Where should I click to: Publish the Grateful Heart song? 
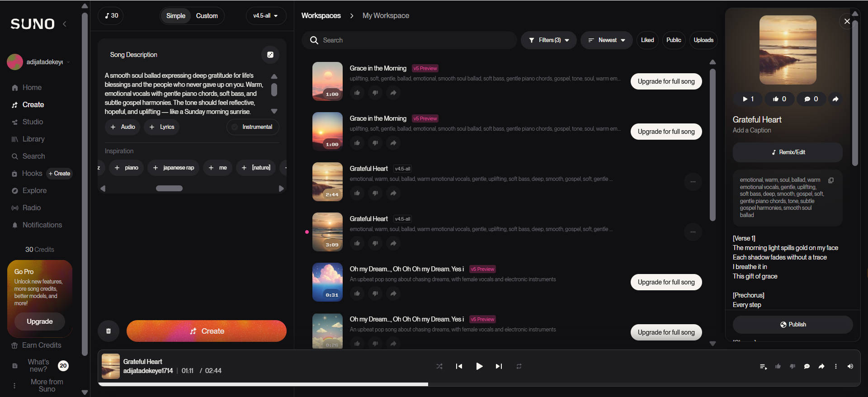coord(793,325)
